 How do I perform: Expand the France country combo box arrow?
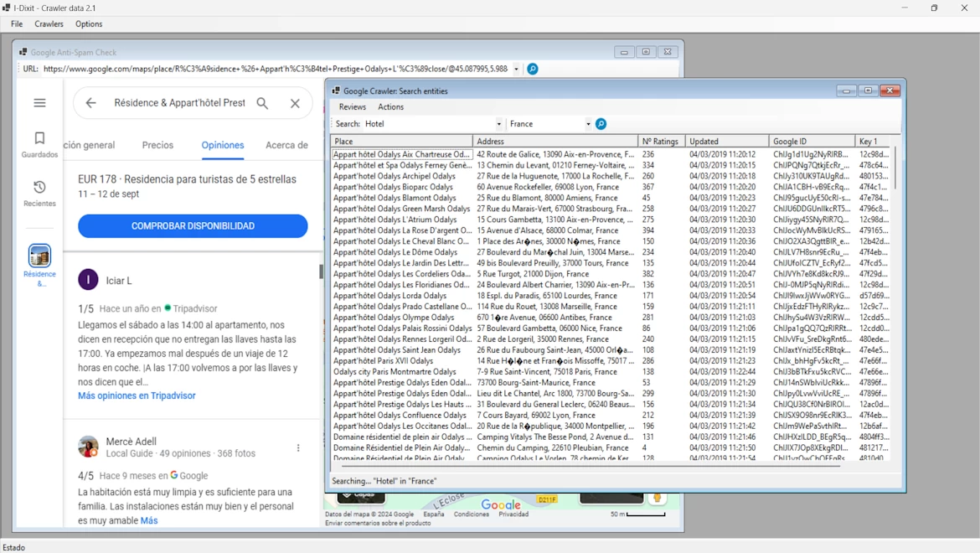tap(588, 124)
